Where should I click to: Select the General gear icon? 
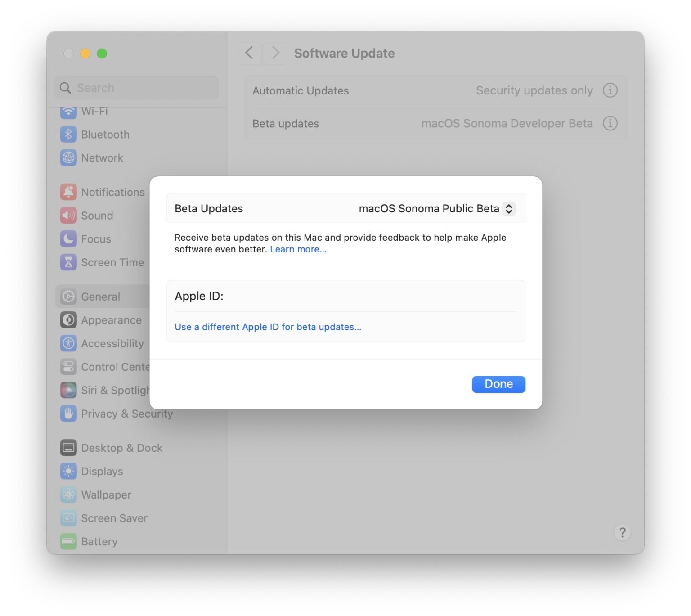click(68, 297)
